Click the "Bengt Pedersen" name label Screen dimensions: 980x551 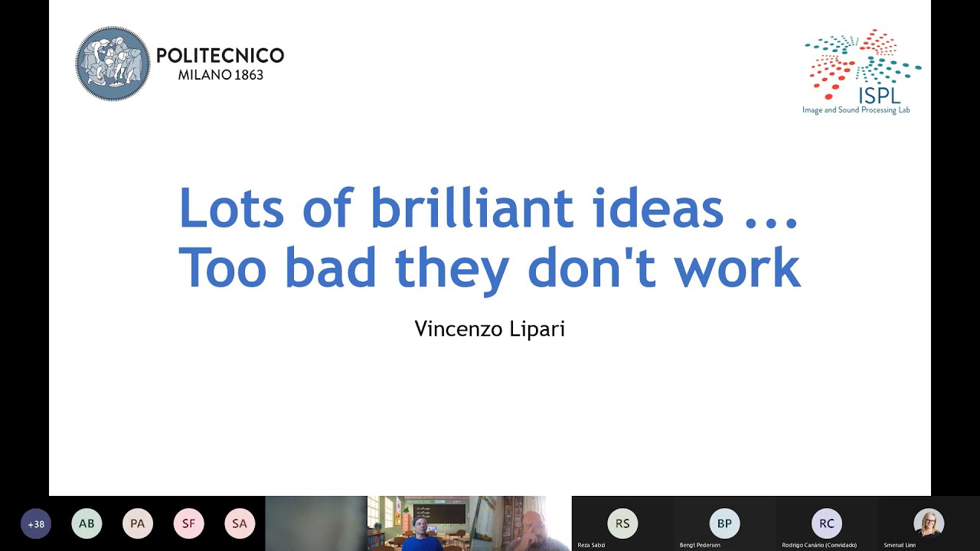[x=701, y=545]
